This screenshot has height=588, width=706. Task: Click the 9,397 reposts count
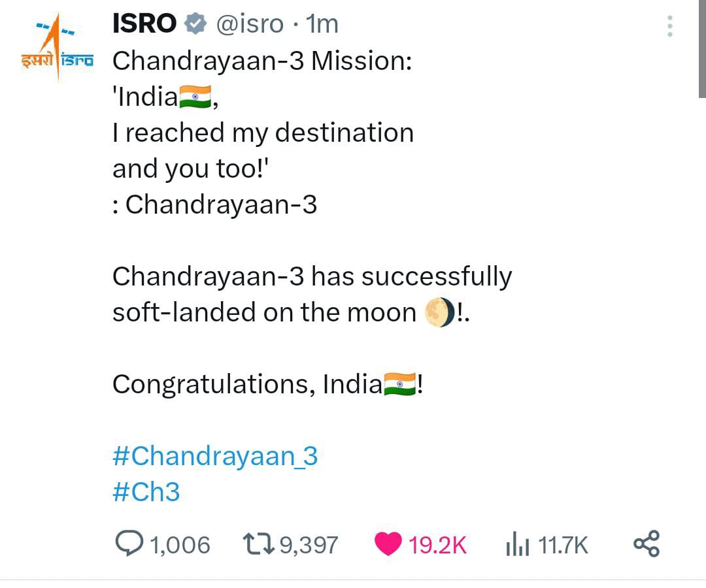pyautogui.click(x=309, y=544)
